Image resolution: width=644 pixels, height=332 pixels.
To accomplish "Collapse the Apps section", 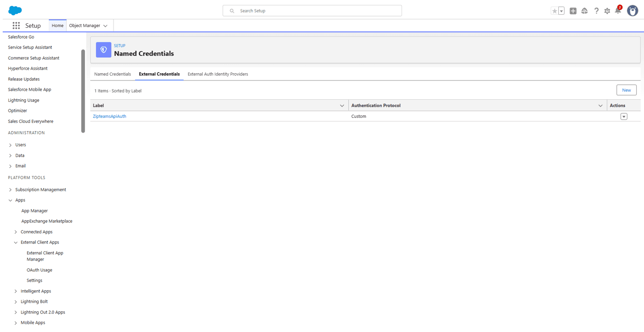I will coord(10,200).
